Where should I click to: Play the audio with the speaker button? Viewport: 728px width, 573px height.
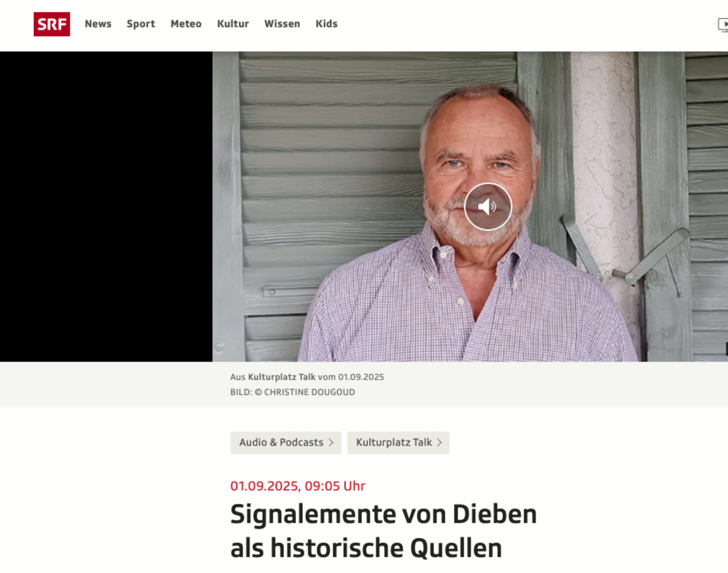(488, 207)
